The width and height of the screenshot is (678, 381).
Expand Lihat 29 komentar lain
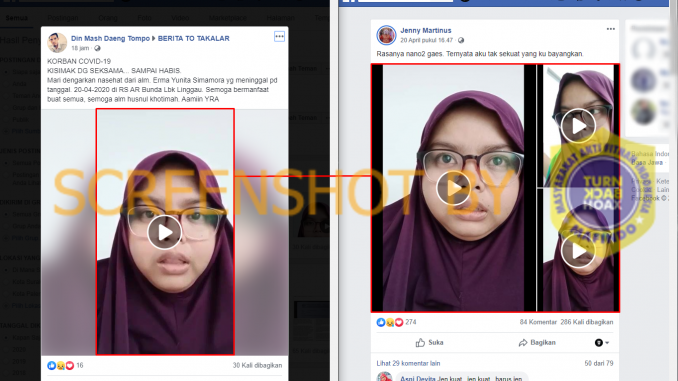[408, 363]
